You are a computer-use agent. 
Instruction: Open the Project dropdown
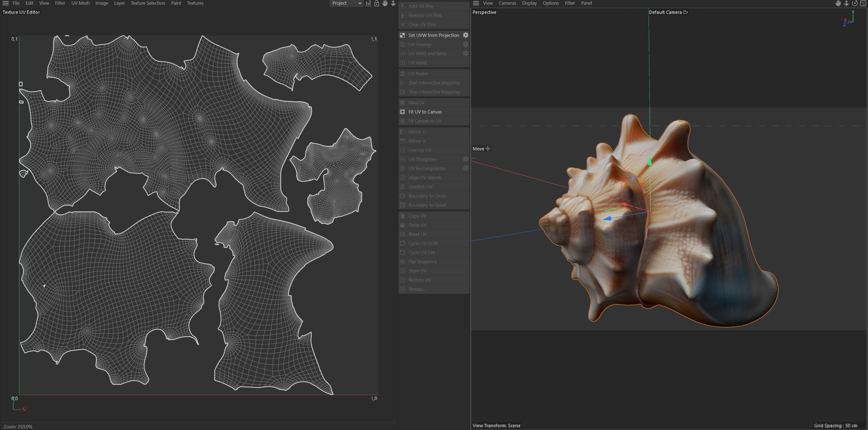[x=346, y=3]
